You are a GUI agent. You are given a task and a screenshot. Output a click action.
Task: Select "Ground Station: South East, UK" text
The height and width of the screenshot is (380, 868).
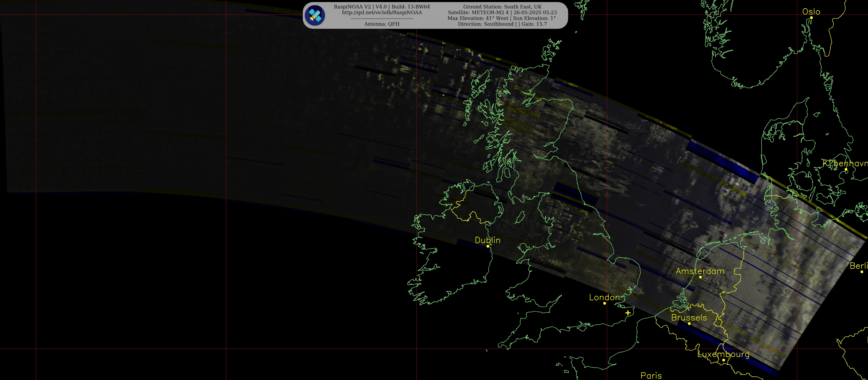[x=502, y=7]
